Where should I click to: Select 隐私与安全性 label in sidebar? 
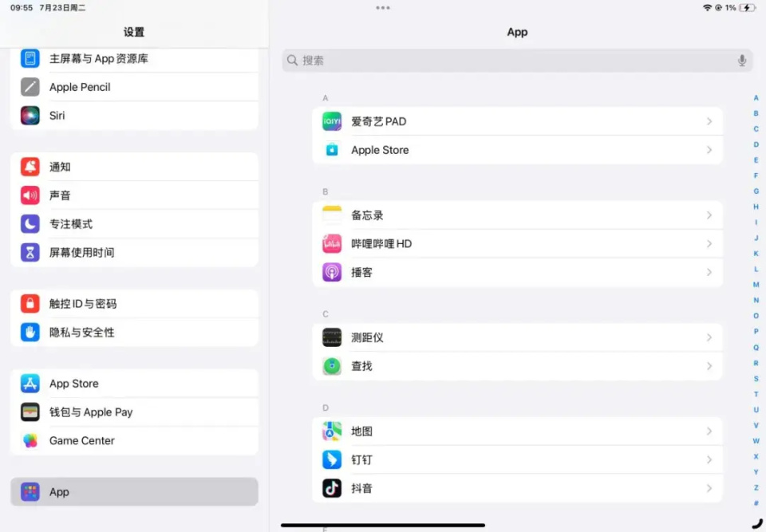click(x=81, y=332)
